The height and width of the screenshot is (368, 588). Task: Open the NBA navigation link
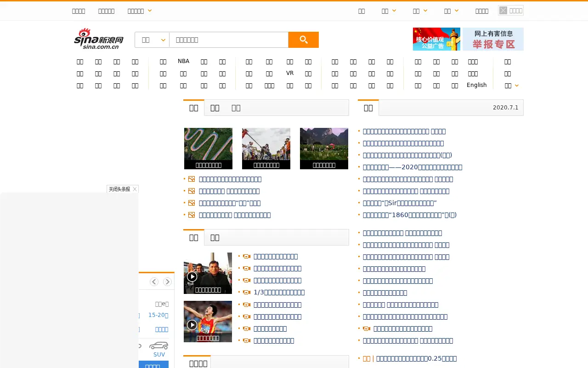pyautogui.click(x=183, y=61)
